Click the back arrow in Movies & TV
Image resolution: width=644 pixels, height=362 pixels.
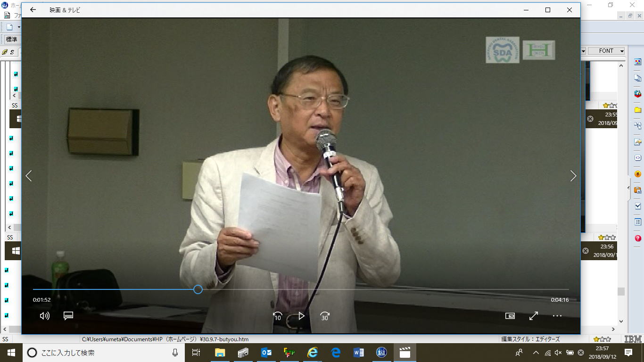click(33, 10)
